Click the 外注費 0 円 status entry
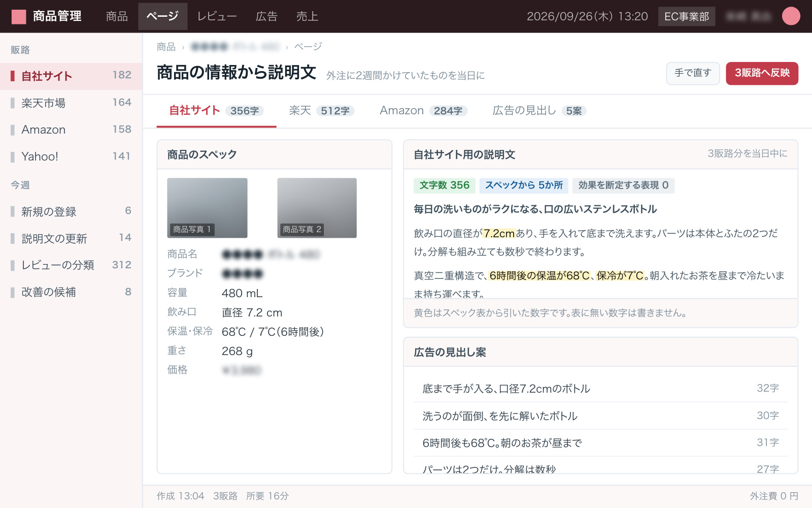The height and width of the screenshot is (508, 812). tap(774, 496)
